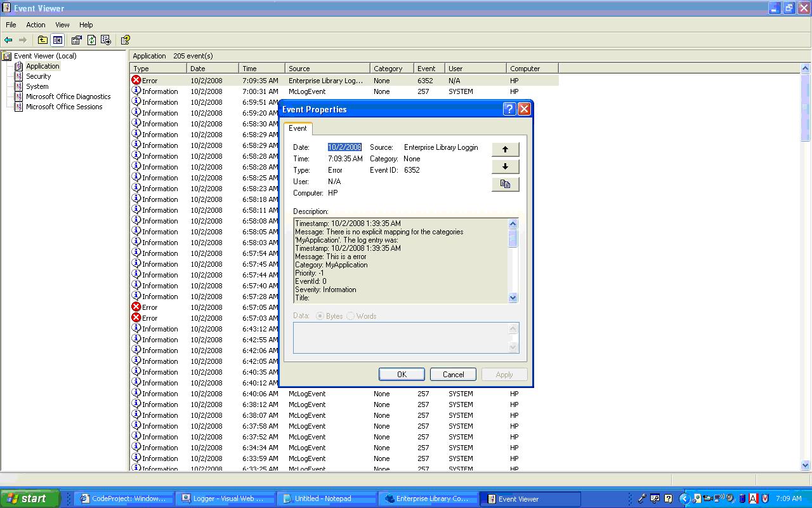The height and width of the screenshot is (508, 812).
Task: Click the microphone icon in the language bar
Action: [642, 498]
